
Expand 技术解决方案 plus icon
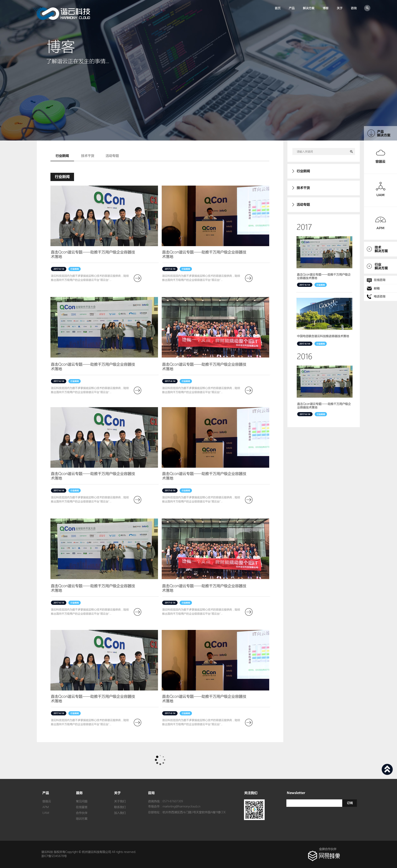coord(369,249)
